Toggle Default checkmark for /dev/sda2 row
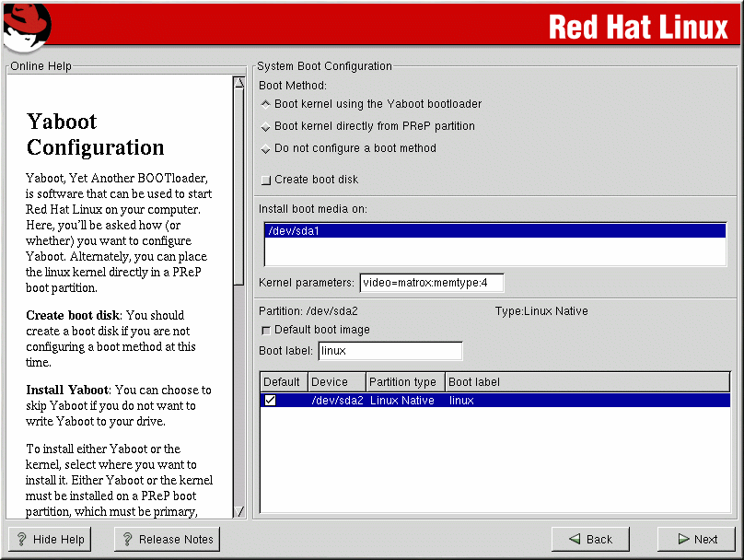 [x=270, y=401]
